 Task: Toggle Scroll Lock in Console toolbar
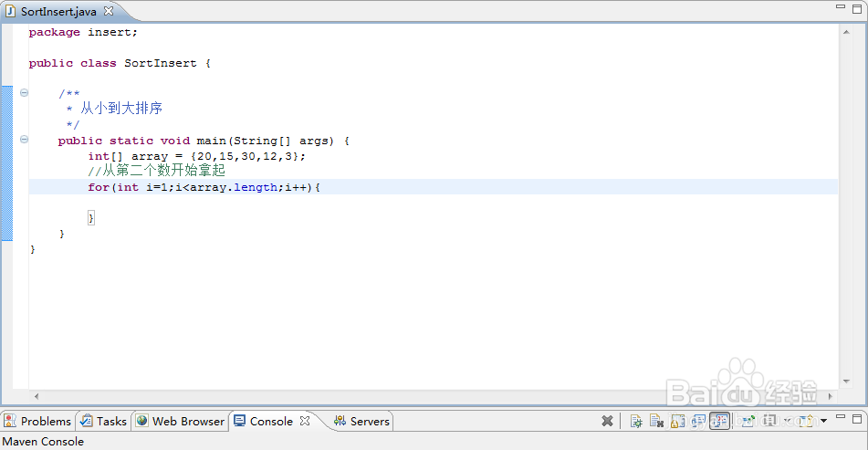677,421
